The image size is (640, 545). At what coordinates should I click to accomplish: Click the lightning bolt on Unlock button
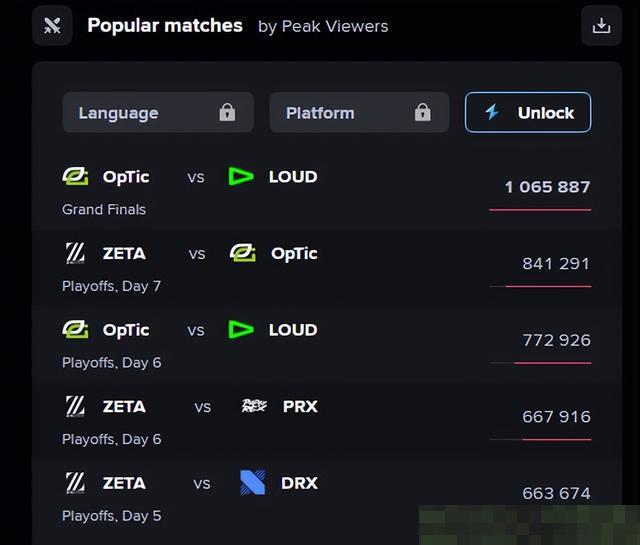[492, 112]
